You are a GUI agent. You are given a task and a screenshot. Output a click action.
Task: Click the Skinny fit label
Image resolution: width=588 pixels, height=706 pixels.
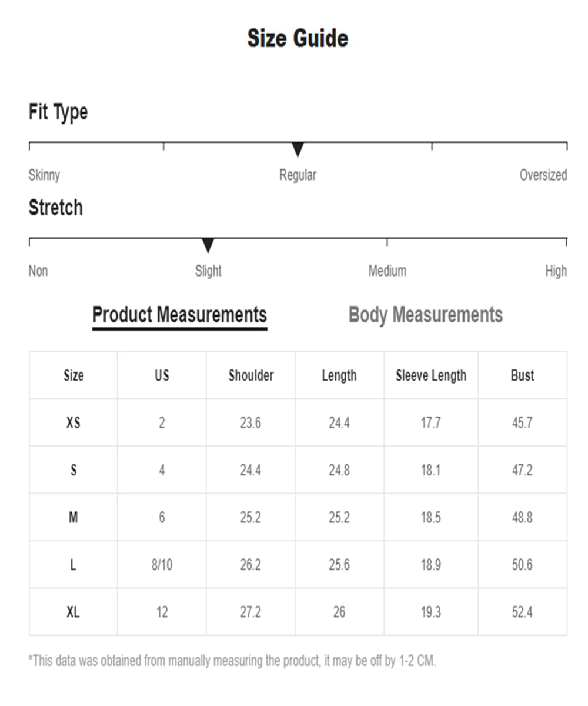(x=44, y=175)
